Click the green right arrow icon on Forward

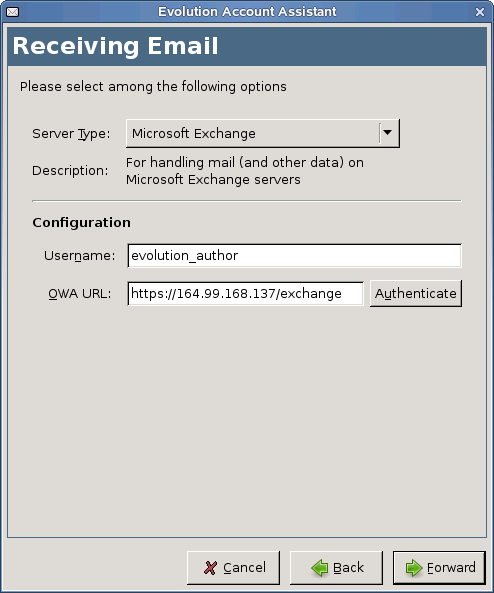pyautogui.click(x=414, y=568)
